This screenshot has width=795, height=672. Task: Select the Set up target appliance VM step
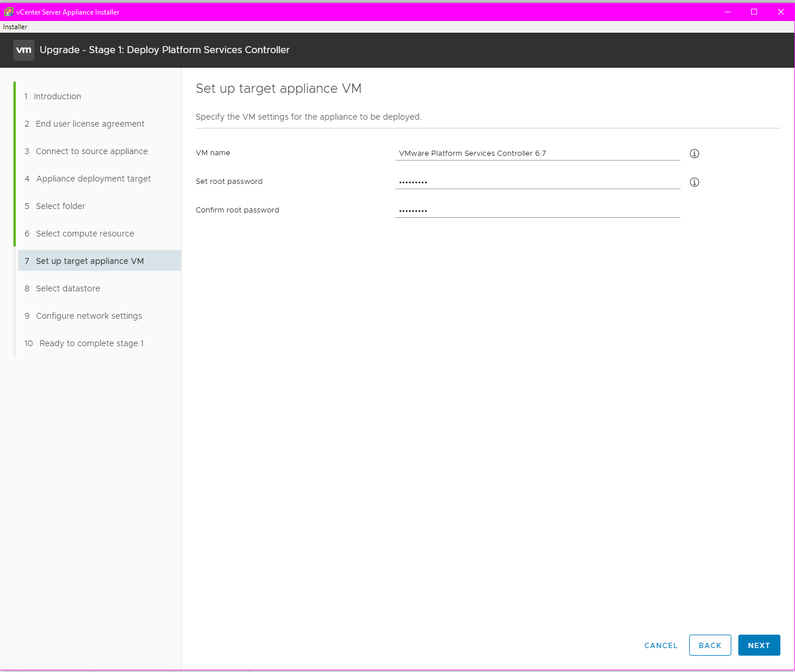[x=89, y=260]
